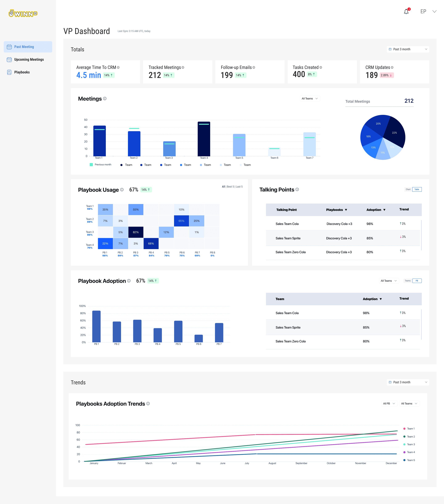Select the Table view in Talking Points
Screen dimensions: 444x504
417,189
